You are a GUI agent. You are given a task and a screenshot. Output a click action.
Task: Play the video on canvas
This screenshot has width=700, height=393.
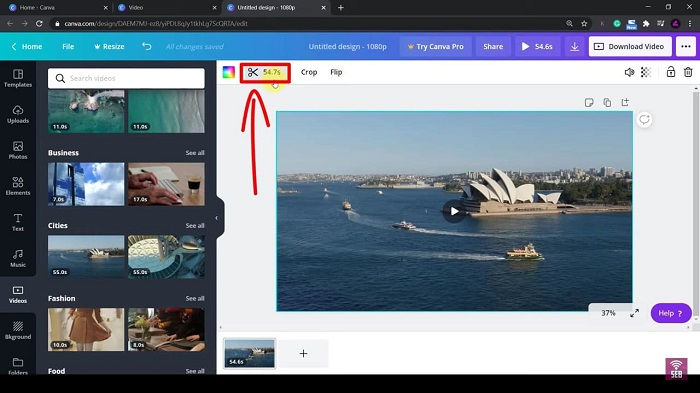click(454, 211)
